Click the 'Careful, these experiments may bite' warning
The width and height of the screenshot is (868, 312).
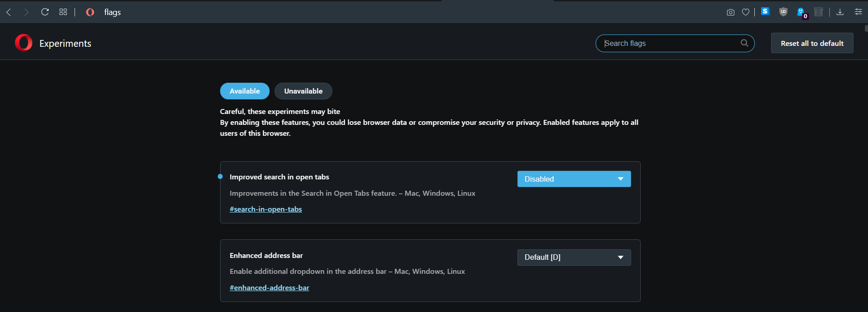tap(280, 112)
